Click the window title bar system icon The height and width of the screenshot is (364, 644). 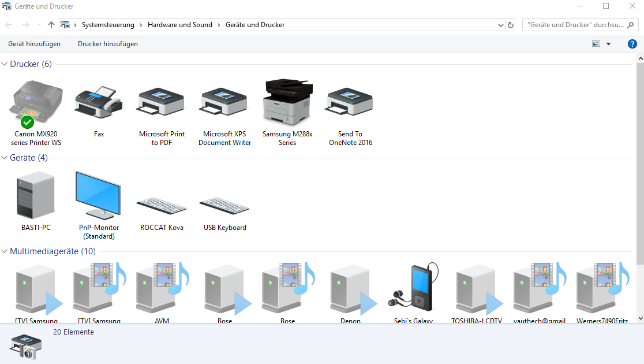click(x=6, y=6)
